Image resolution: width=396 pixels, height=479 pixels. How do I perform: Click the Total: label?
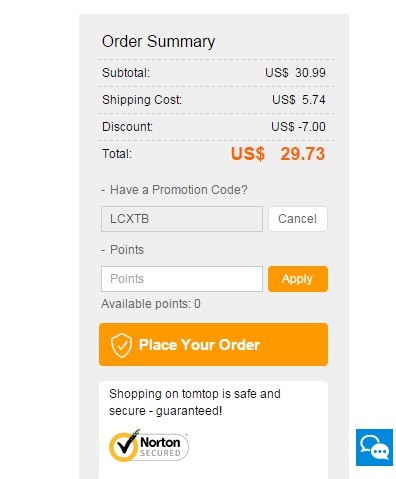(x=117, y=154)
